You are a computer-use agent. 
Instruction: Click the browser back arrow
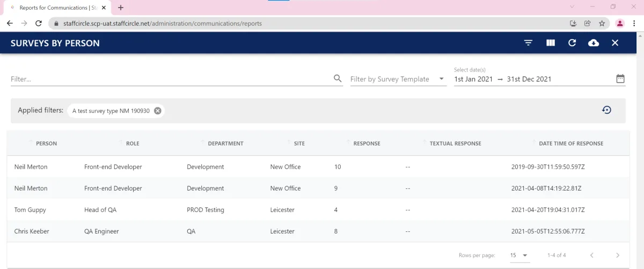(x=10, y=23)
